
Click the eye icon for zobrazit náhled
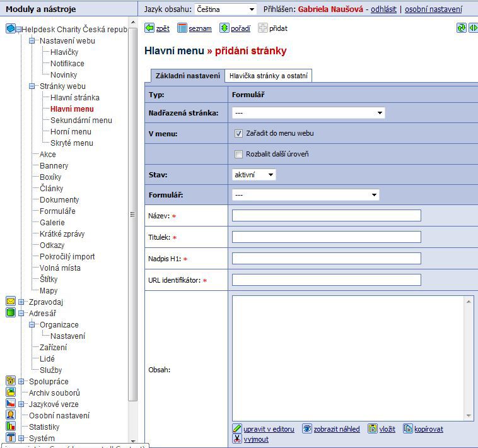[x=307, y=428]
